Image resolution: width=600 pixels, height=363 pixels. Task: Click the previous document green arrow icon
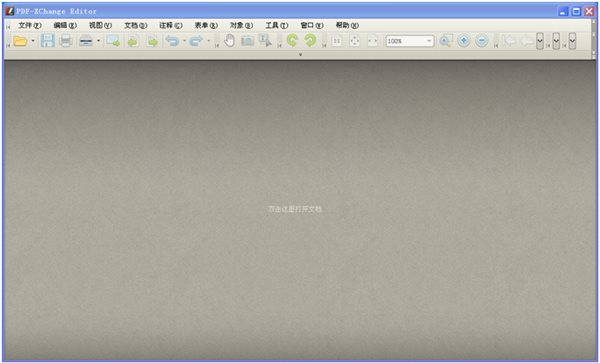tap(133, 41)
